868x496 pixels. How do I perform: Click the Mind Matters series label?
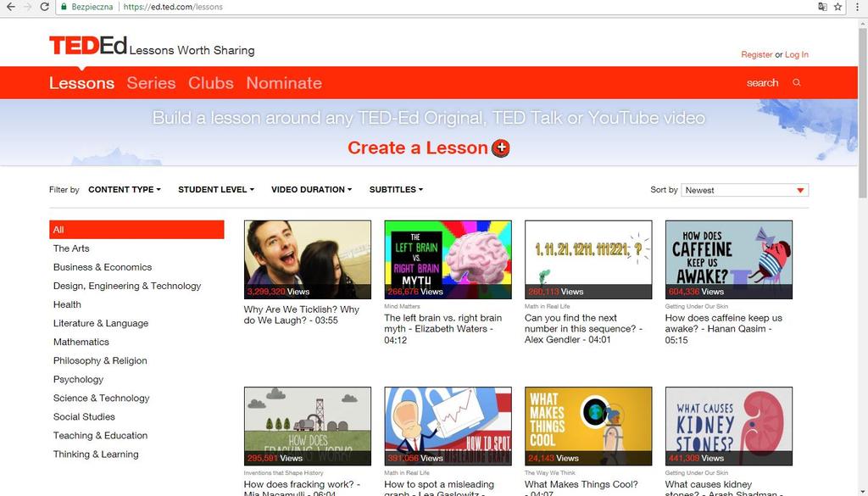click(x=402, y=306)
